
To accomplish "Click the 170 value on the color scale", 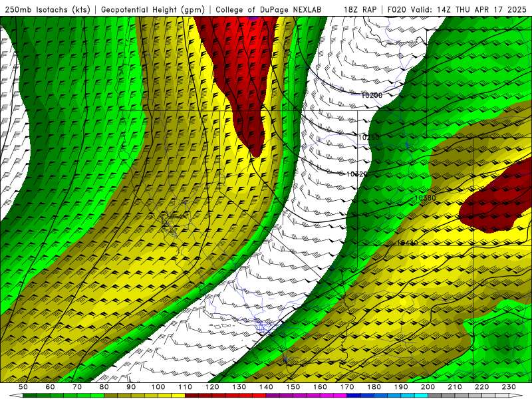I will 347,387.
